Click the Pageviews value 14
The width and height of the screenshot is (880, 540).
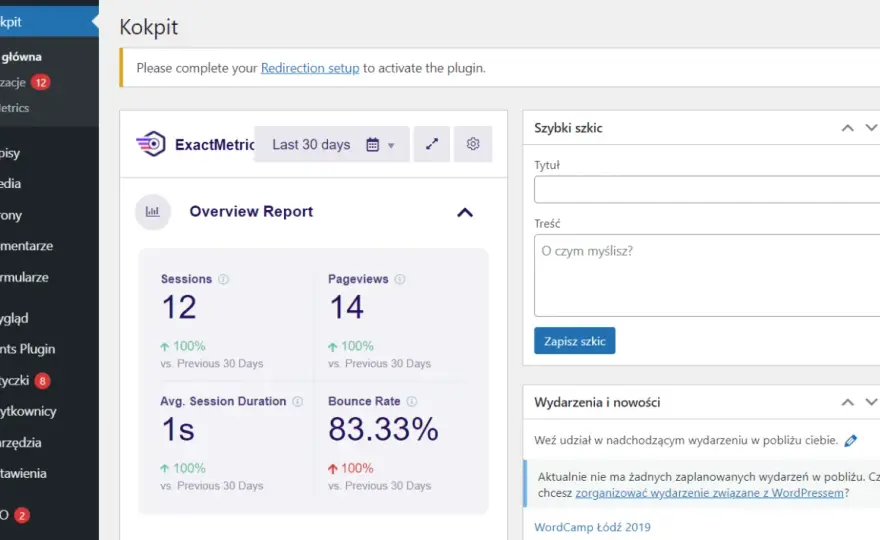coord(346,308)
